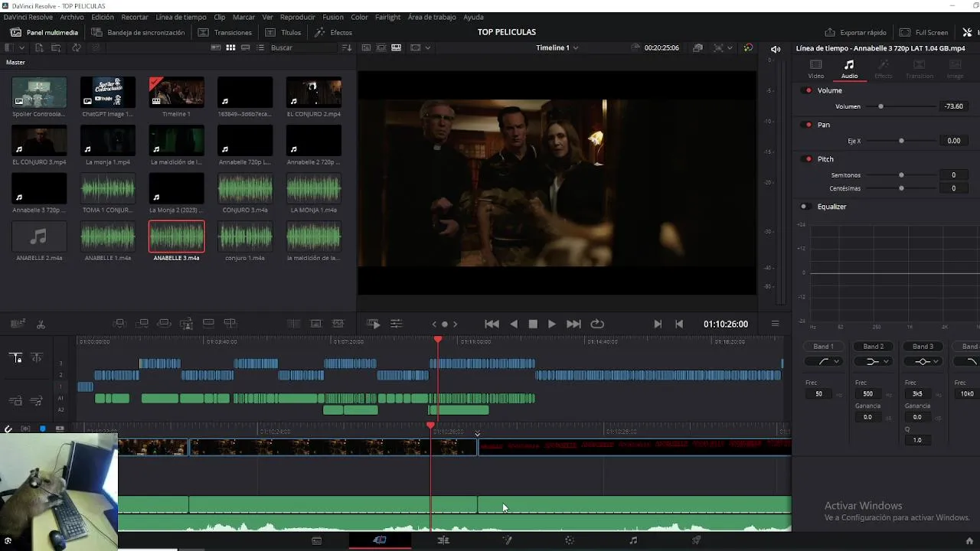Click the Full Screen button
This screenshot has width=980, height=551.
tap(924, 32)
